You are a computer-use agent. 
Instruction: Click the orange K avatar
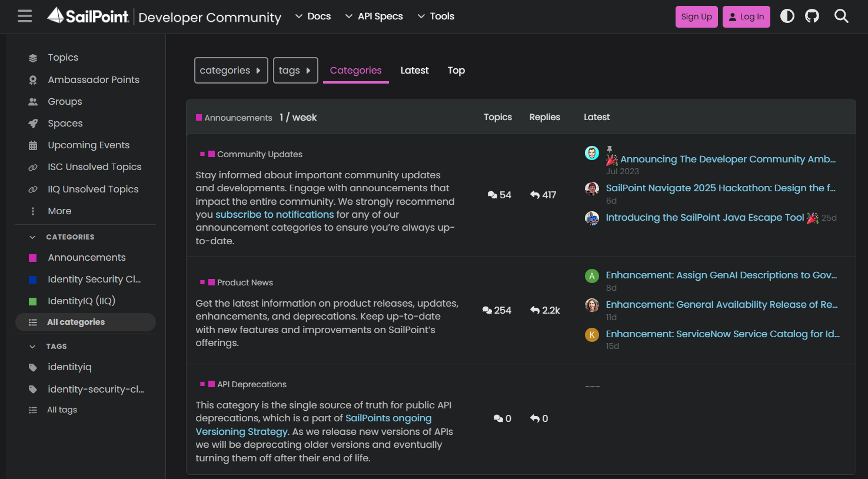tap(592, 335)
